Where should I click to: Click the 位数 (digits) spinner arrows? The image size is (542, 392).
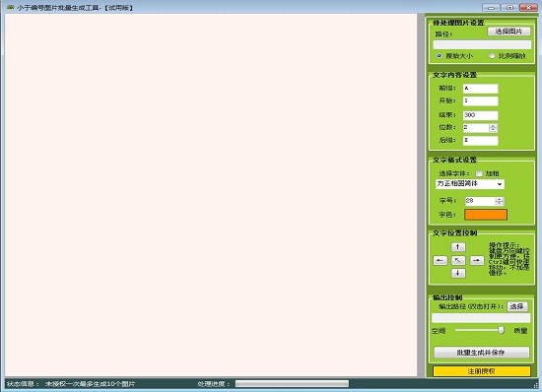(x=494, y=128)
